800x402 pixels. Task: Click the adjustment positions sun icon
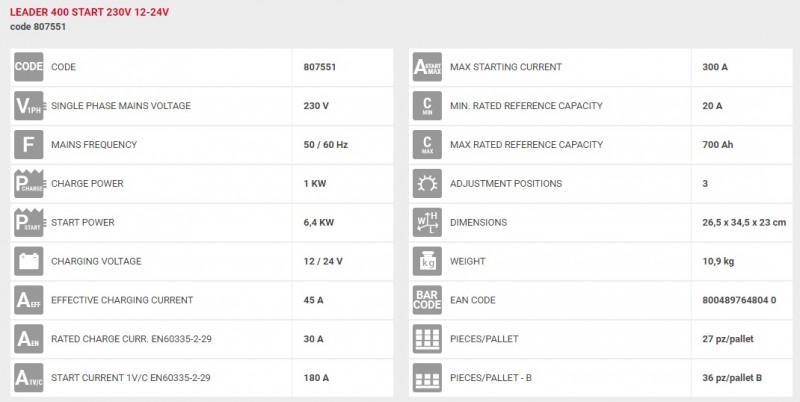(427, 184)
